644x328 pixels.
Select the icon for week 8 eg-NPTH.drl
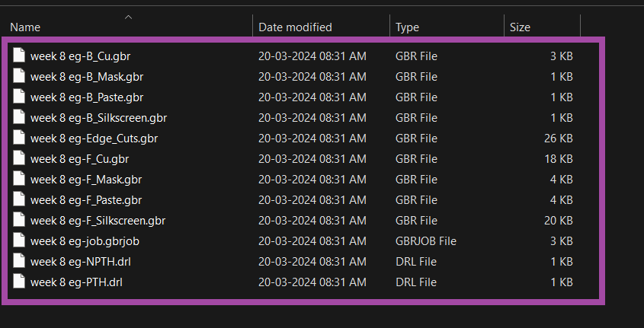(x=19, y=261)
